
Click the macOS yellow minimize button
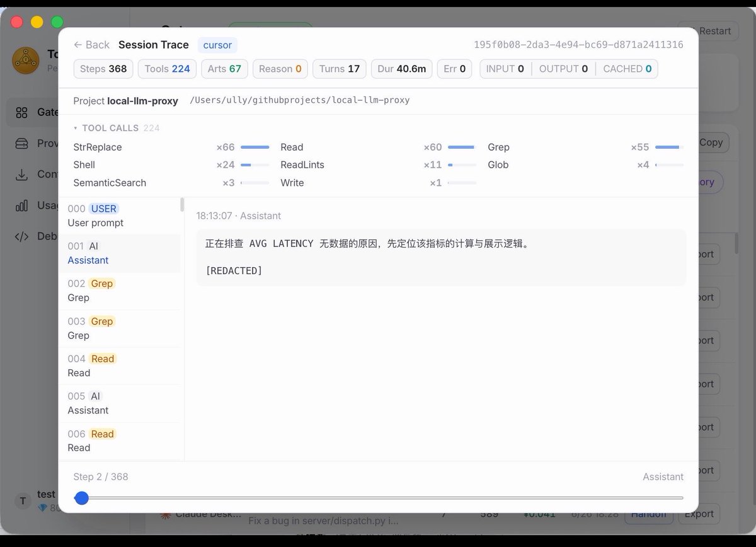[37, 22]
